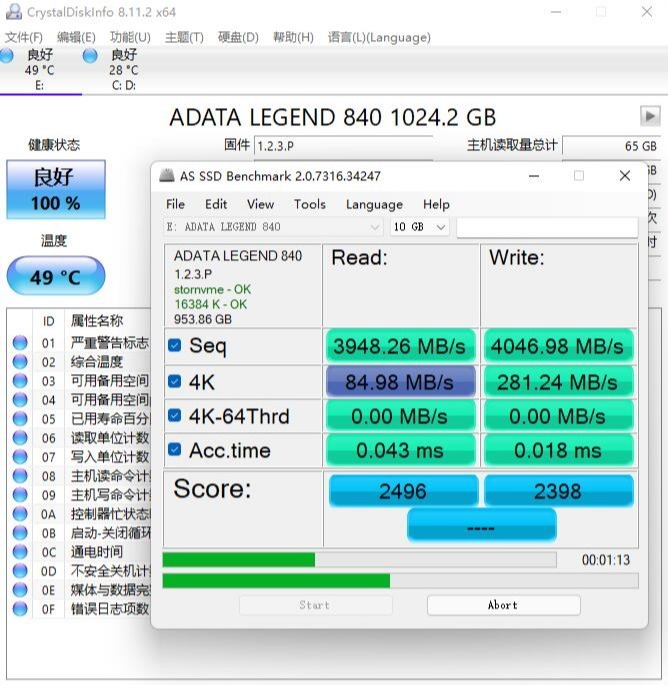Click the Seq write result 4046.98 MB/s
The image size is (668, 685).
coord(558,346)
